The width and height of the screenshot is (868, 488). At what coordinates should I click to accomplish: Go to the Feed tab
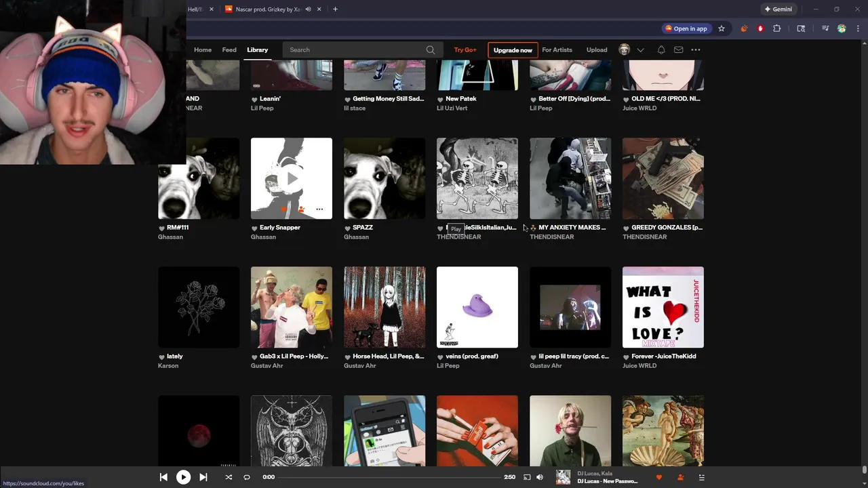point(229,49)
